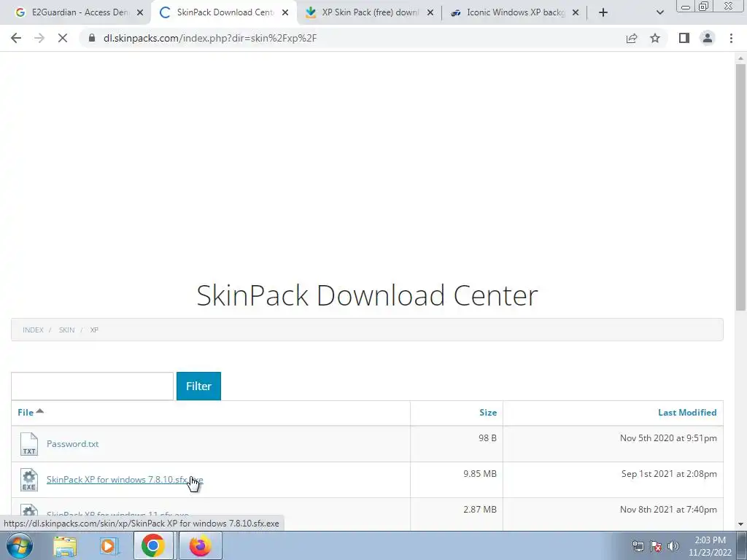Click the scrollbar up arrow
747x560 pixels.
[x=740, y=58]
